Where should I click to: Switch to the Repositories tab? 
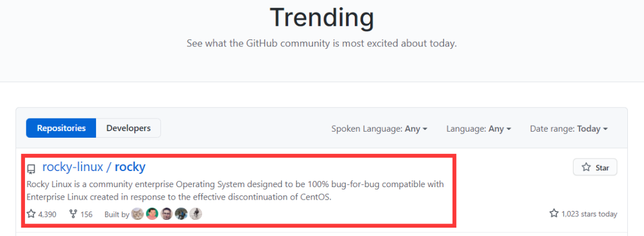coord(61,128)
